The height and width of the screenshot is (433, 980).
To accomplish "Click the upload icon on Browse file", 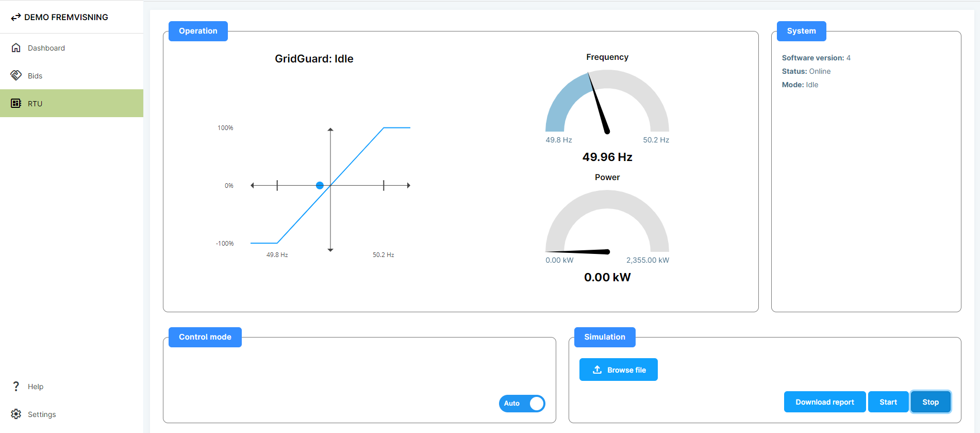I will [x=597, y=370].
